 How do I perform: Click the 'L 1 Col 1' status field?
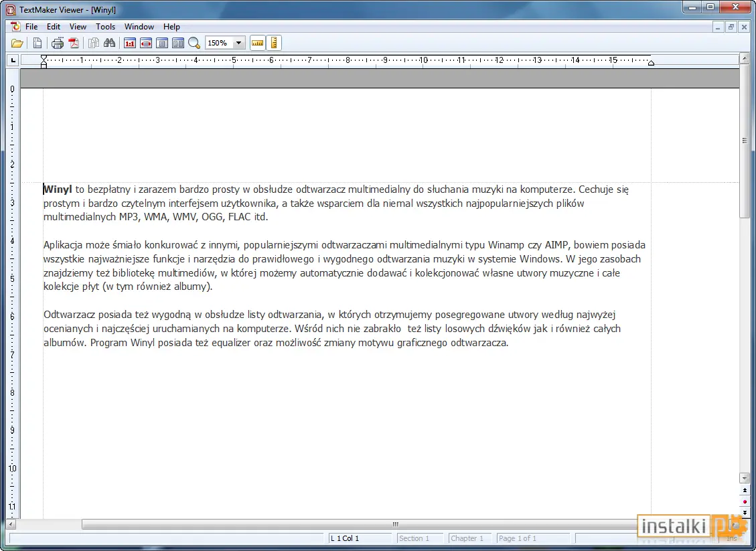click(360, 538)
